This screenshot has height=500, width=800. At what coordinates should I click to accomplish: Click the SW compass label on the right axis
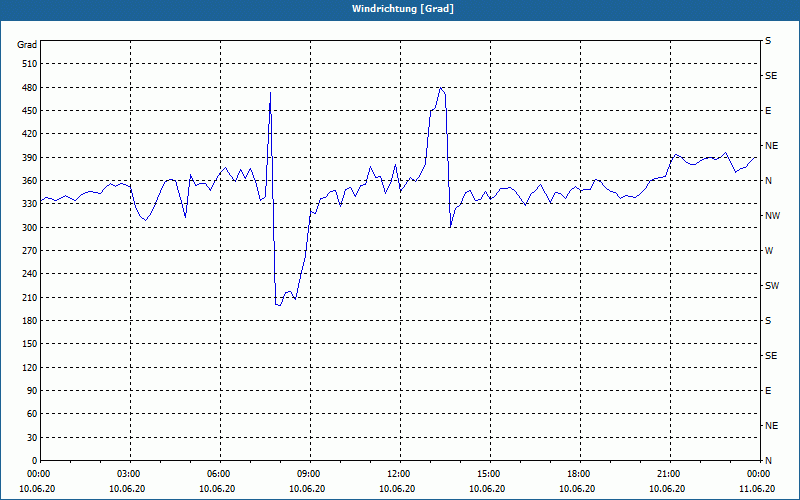772,286
